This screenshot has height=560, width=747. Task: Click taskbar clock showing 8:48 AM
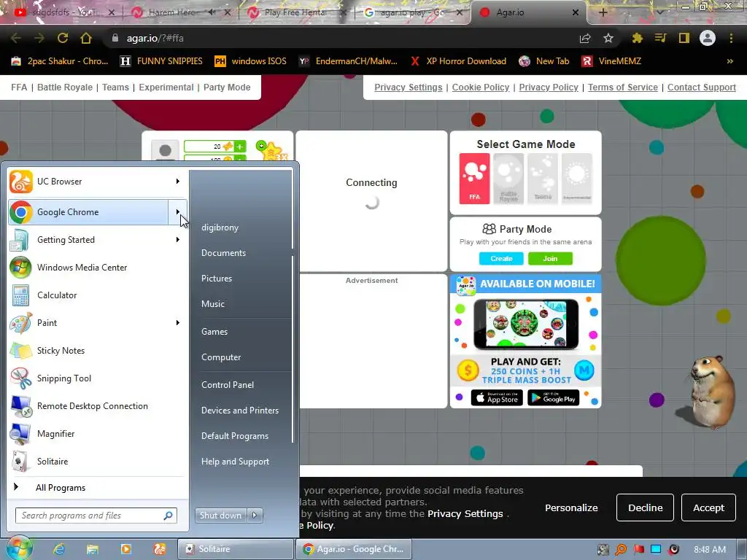click(x=710, y=550)
